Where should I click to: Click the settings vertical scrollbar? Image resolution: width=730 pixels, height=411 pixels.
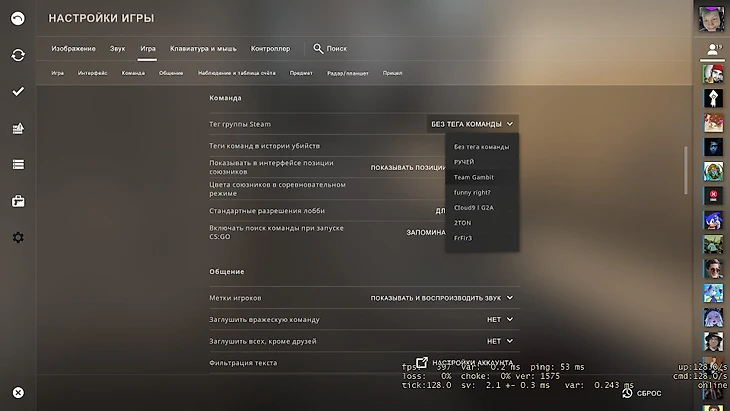(685, 170)
